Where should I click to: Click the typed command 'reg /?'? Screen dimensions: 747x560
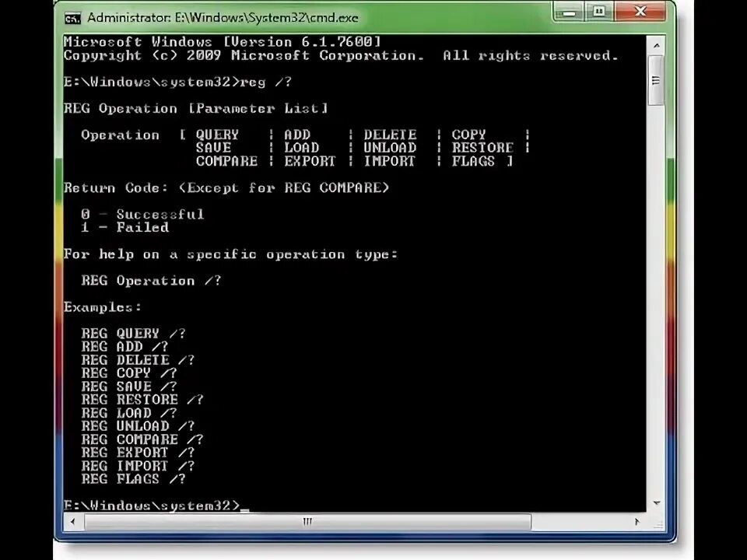click(266, 82)
